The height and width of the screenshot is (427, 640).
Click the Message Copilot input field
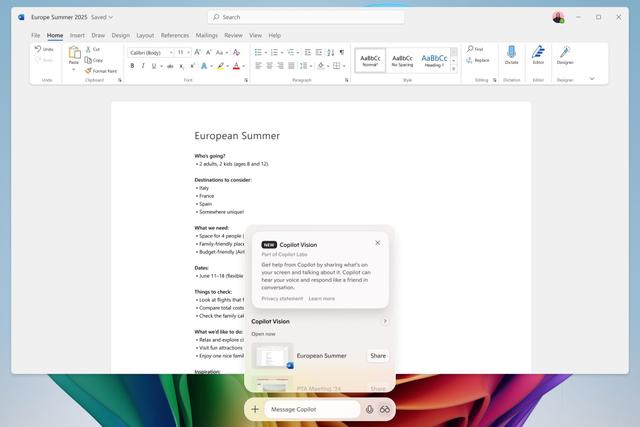point(312,409)
